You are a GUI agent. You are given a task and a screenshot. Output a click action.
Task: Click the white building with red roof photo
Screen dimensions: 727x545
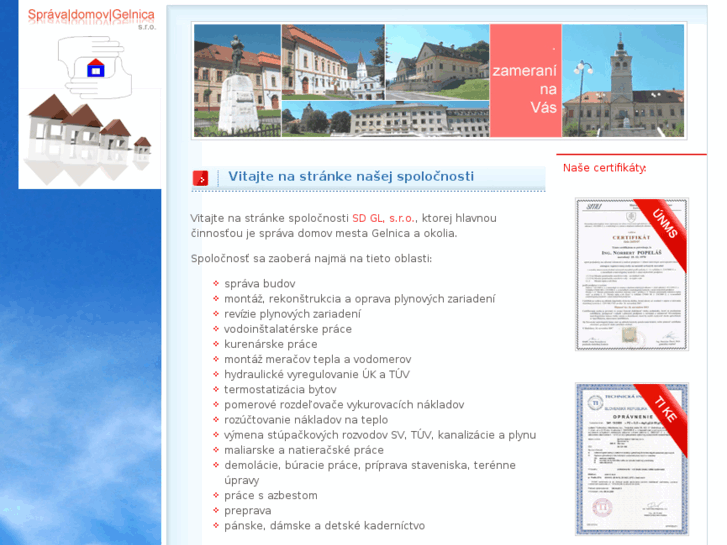click(333, 62)
